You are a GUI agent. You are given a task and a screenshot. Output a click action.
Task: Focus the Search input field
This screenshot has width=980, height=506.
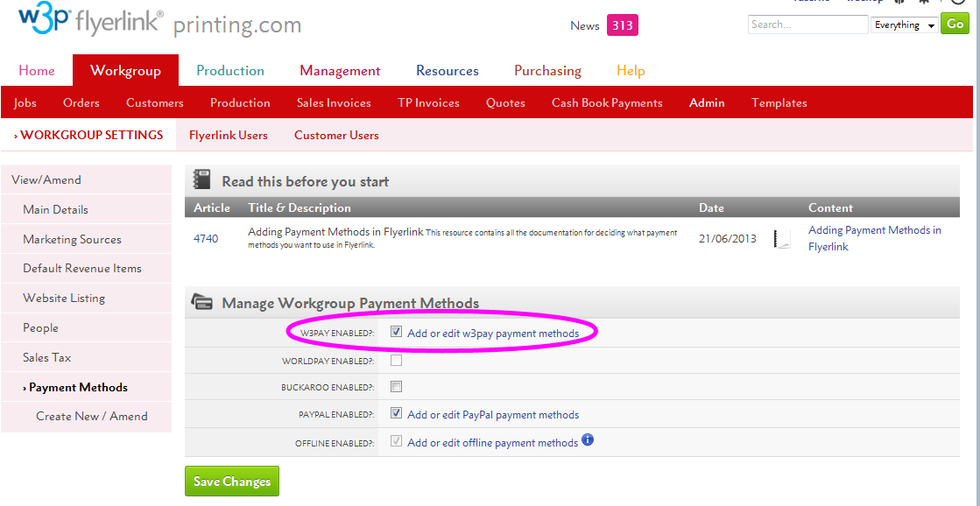coord(807,25)
